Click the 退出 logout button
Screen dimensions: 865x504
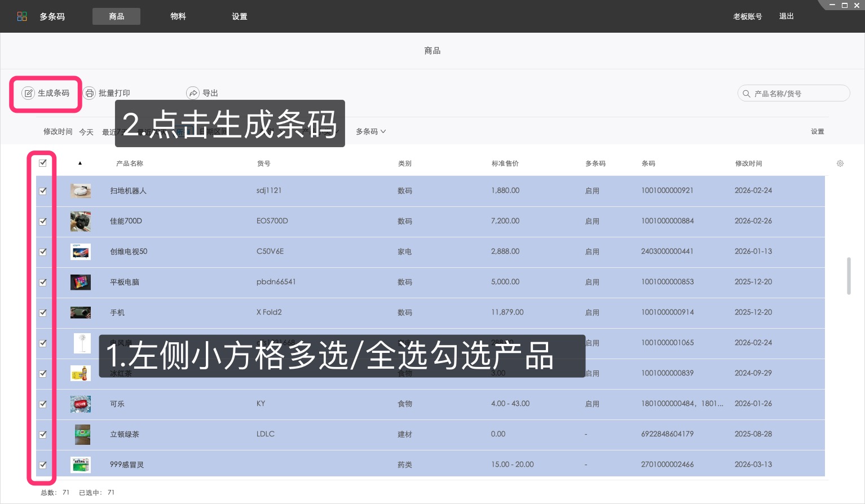(x=786, y=16)
